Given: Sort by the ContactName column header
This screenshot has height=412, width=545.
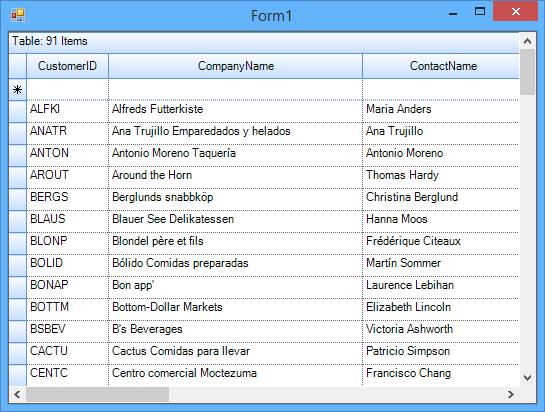Looking at the screenshot, I should pyautogui.click(x=441, y=66).
